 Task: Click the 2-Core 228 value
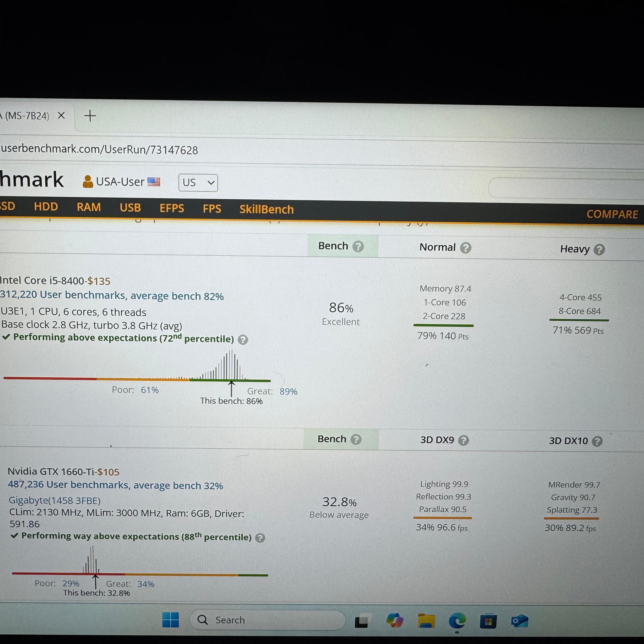pos(444,316)
